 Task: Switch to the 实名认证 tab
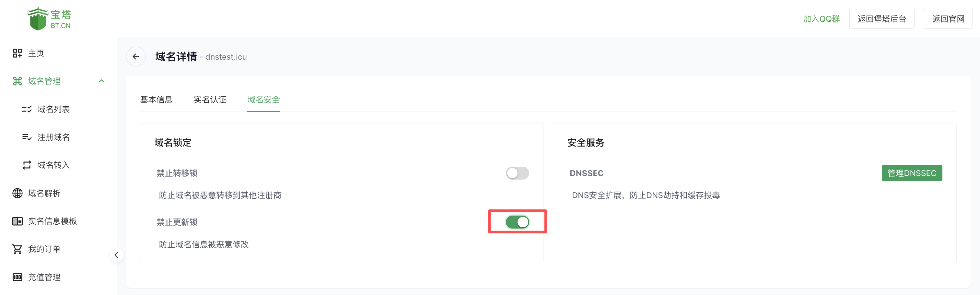210,99
